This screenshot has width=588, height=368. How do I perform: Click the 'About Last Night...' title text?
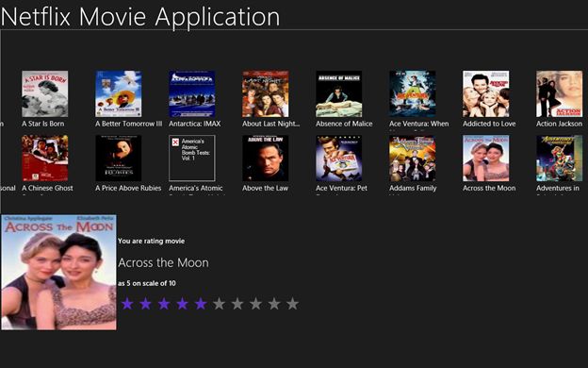tap(270, 124)
